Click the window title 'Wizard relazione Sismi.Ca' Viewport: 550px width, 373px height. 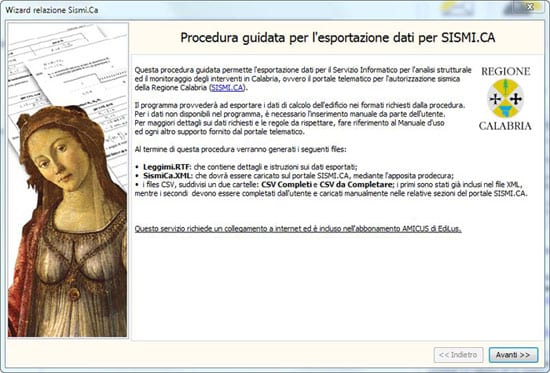[x=52, y=10]
